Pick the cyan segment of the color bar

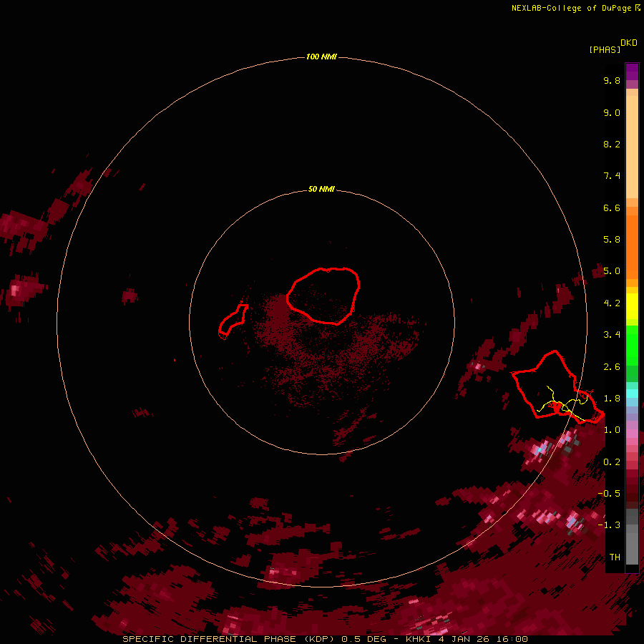(632, 394)
